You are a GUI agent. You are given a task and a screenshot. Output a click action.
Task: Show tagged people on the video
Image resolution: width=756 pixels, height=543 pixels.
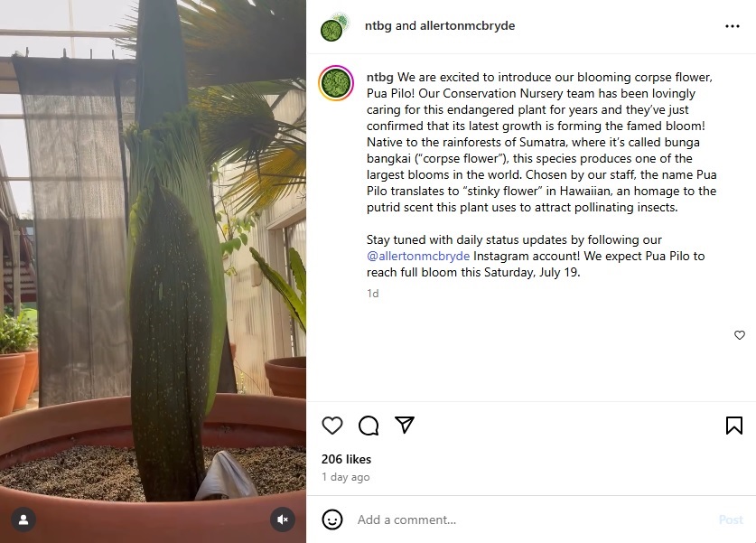[x=23, y=520]
